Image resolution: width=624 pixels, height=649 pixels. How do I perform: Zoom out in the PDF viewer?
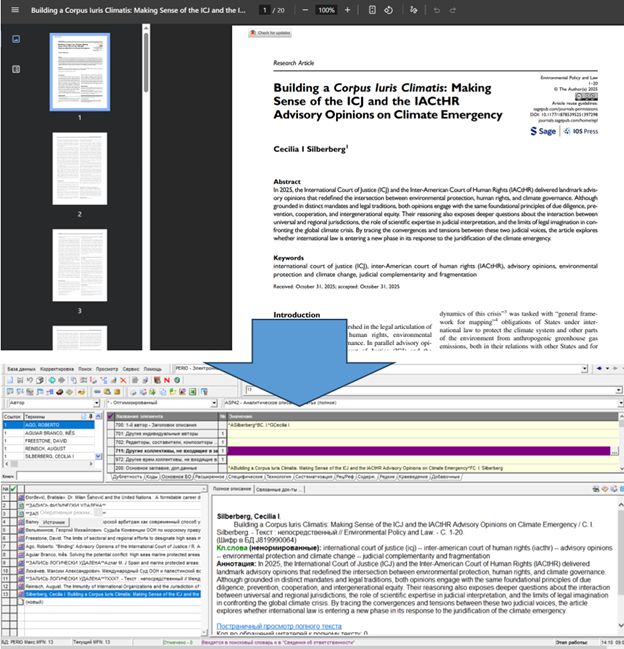click(x=305, y=10)
